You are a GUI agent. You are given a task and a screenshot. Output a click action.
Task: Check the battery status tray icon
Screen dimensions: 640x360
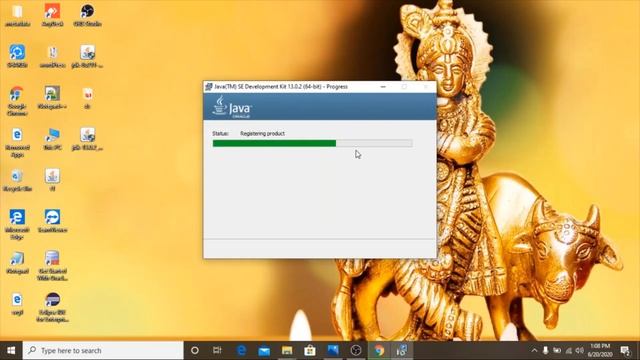[557, 350]
